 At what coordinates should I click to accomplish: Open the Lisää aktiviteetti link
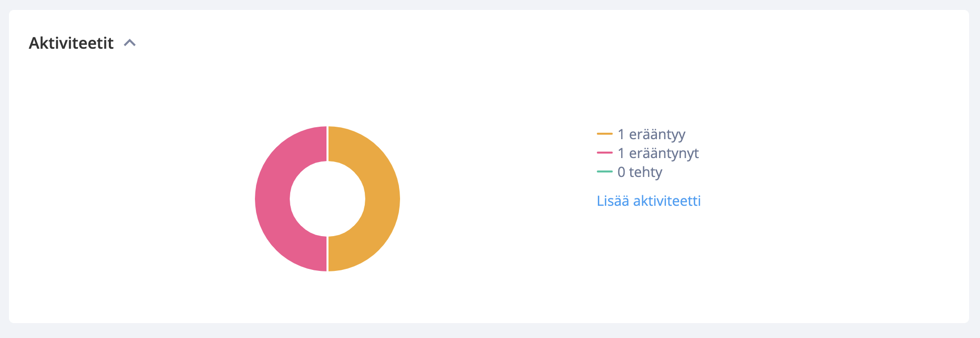[x=649, y=201]
